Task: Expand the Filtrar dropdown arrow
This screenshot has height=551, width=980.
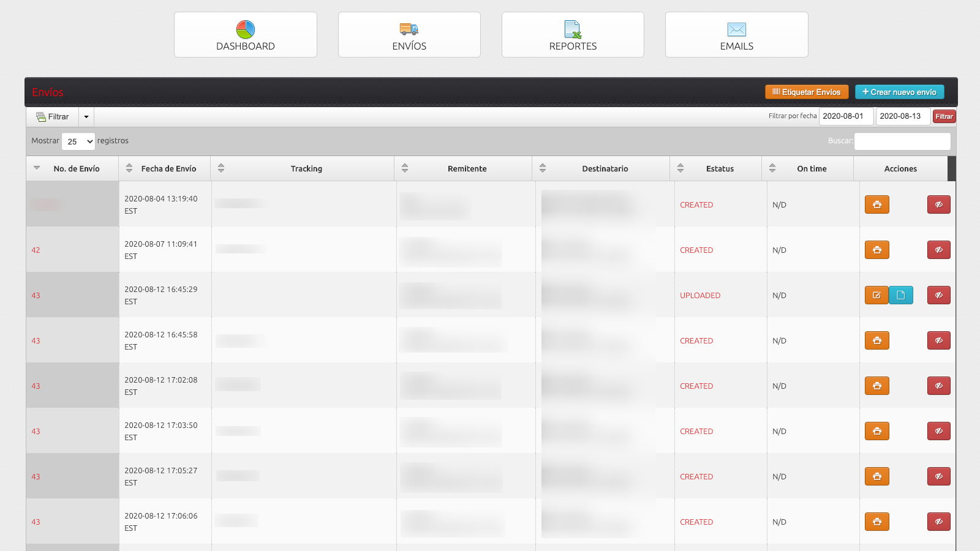Action: point(86,117)
